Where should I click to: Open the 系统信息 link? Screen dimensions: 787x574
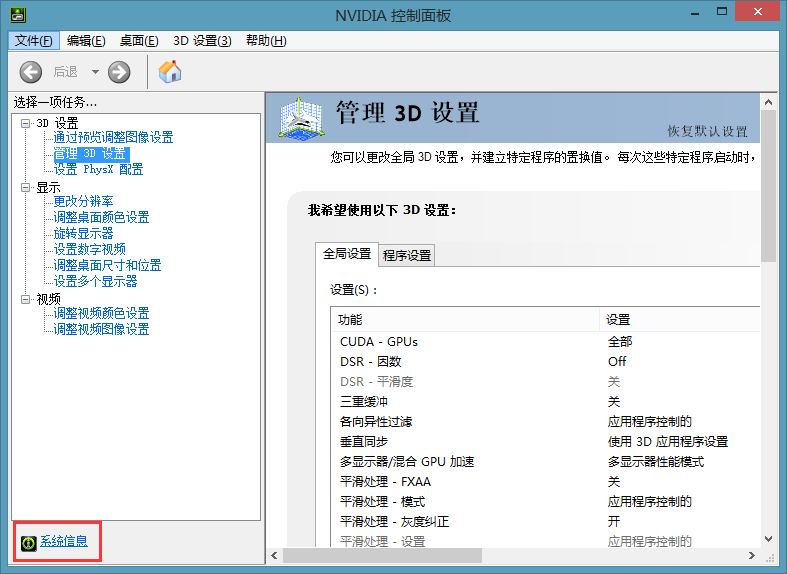64,542
